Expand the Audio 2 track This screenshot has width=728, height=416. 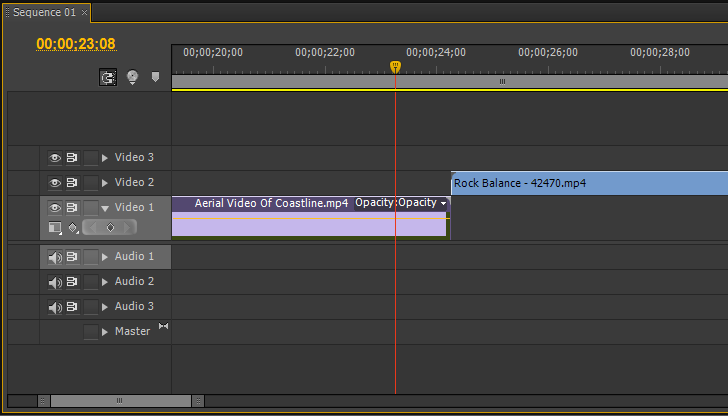coord(105,282)
